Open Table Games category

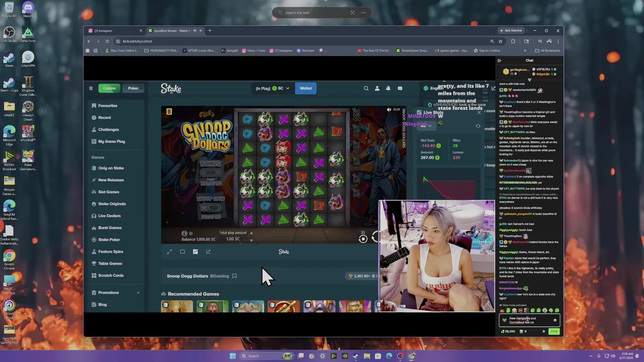[107, 263]
